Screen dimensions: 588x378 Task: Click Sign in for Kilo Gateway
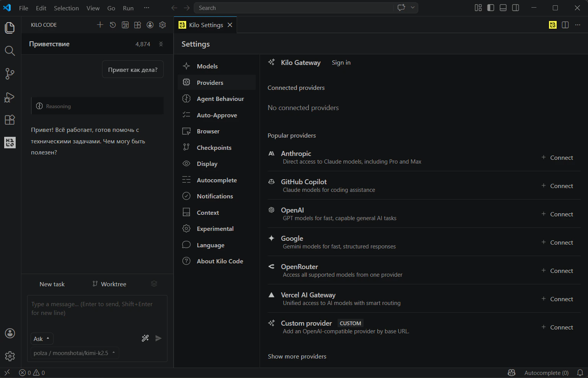pos(341,62)
